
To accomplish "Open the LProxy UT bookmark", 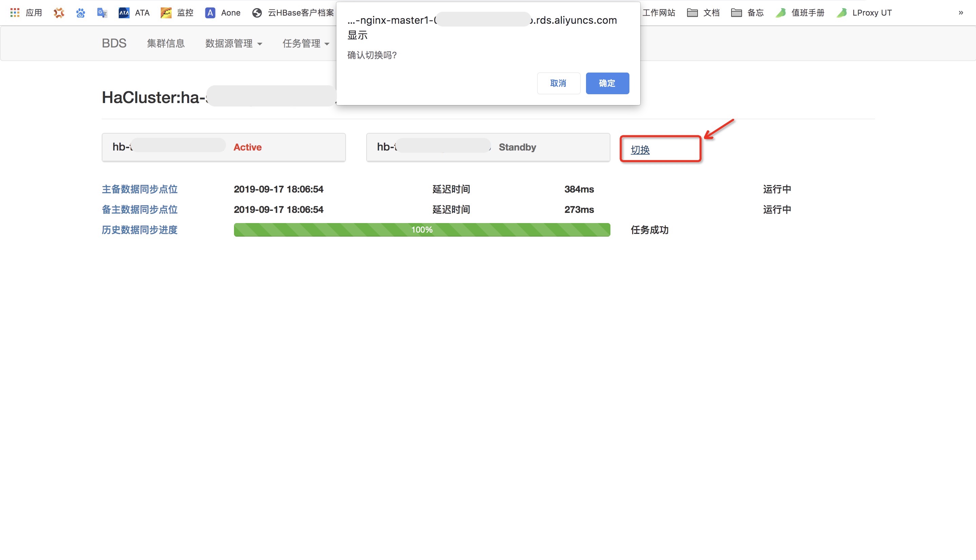I will [x=864, y=13].
